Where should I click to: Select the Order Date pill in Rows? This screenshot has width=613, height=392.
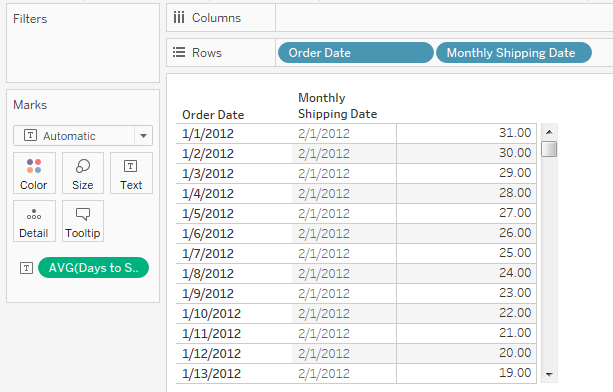(x=355, y=53)
